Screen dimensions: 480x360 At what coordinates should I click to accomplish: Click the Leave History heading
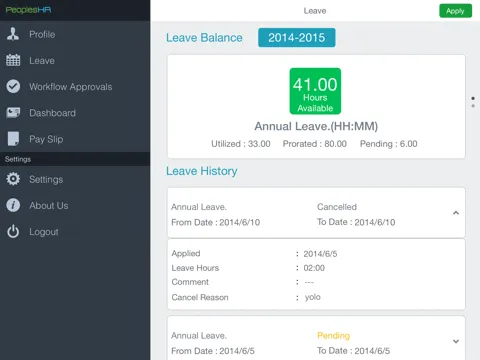202,171
